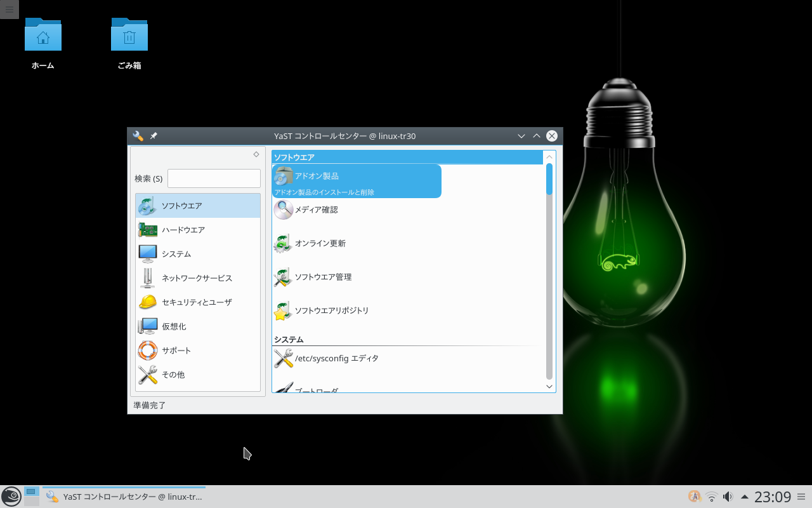Select システム category in sidebar
The height and width of the screenshot is (508, 812).
(176, 254)
